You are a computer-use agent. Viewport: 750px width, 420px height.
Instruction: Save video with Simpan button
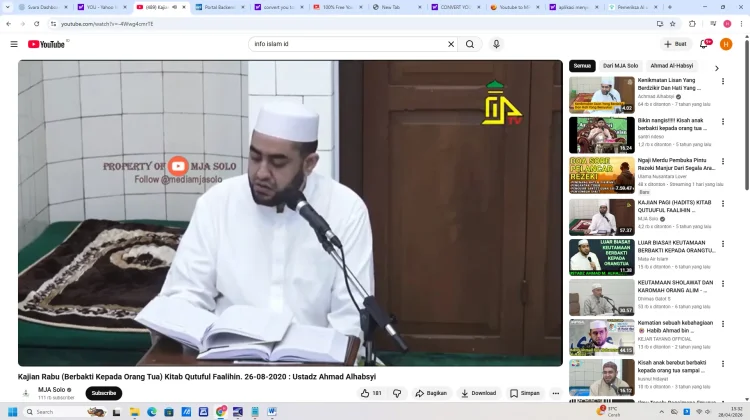[525, 393]
